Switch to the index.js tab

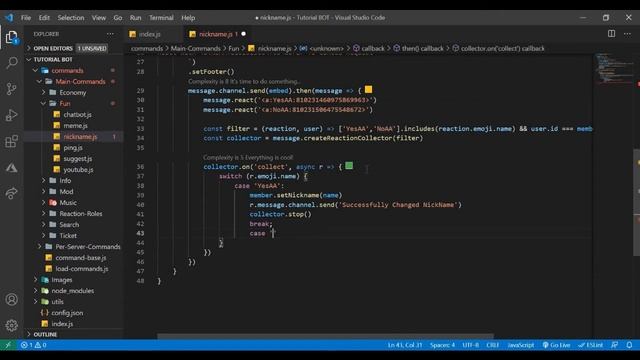tap(149, 34)
